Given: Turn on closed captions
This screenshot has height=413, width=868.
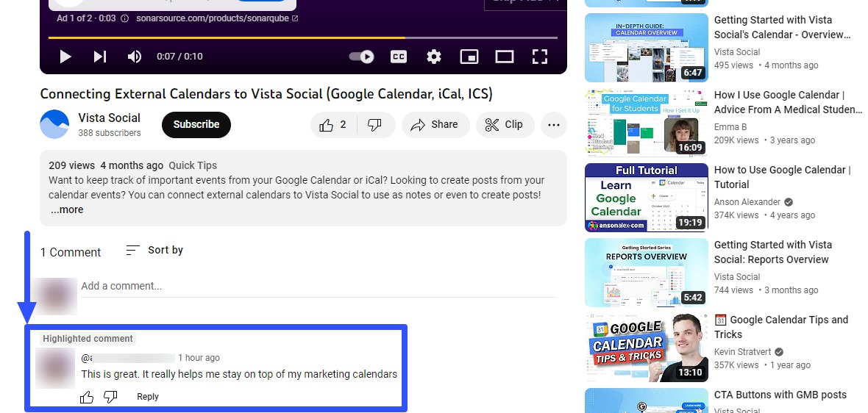Looking at the screenshot, I should tap(399, 57).
